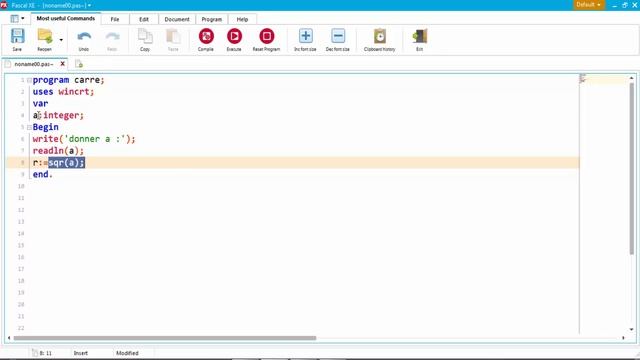Click the horizontal scrollbar thumb

165,338
